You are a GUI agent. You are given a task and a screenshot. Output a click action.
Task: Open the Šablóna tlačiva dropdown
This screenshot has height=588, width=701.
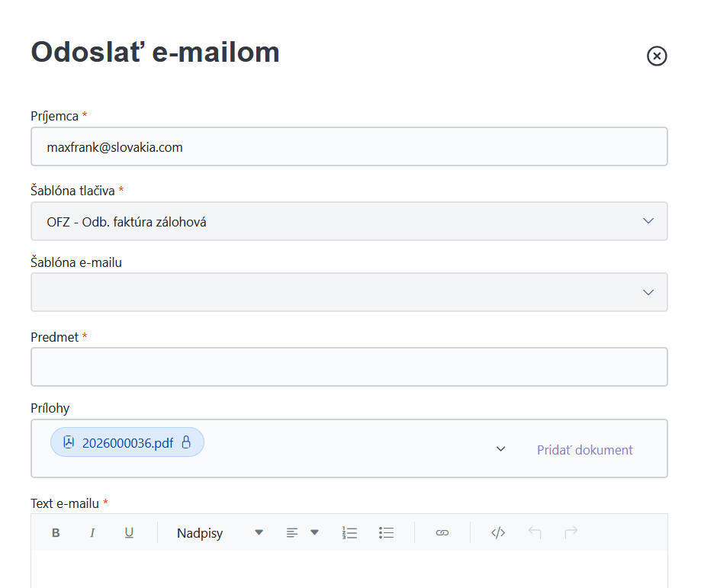click(349, 221)
